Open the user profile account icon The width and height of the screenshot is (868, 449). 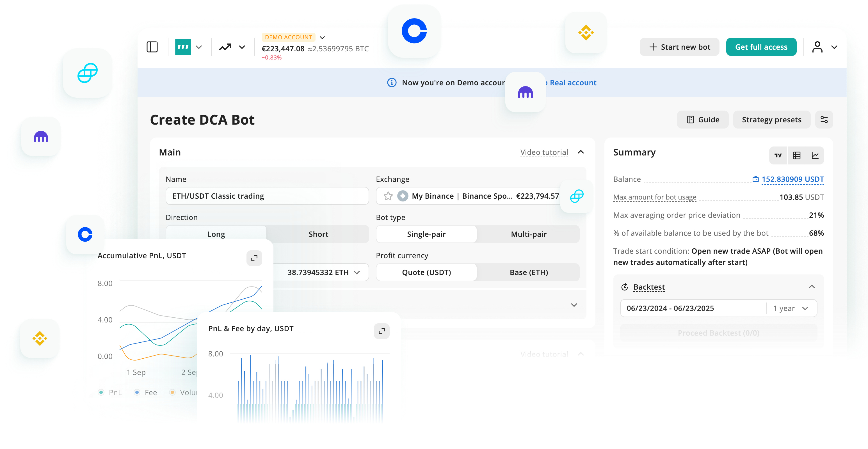pyautogui.click(x=818, y=47)
